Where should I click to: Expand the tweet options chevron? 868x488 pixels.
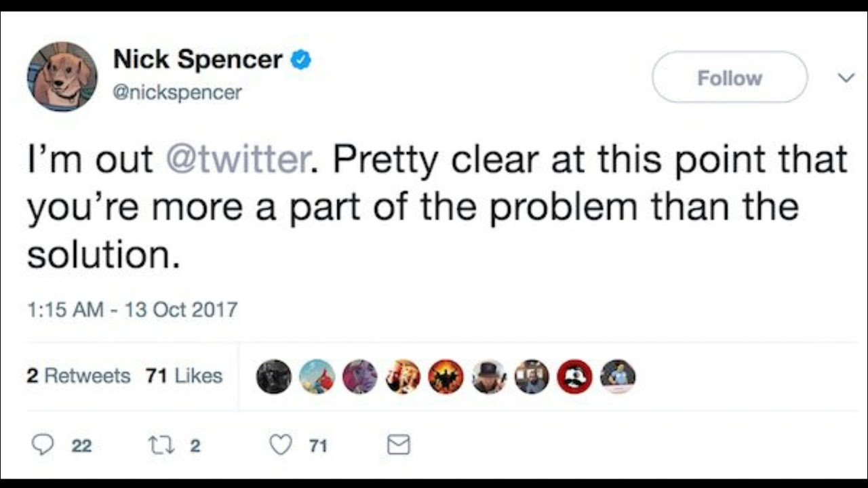click(846, 78)
